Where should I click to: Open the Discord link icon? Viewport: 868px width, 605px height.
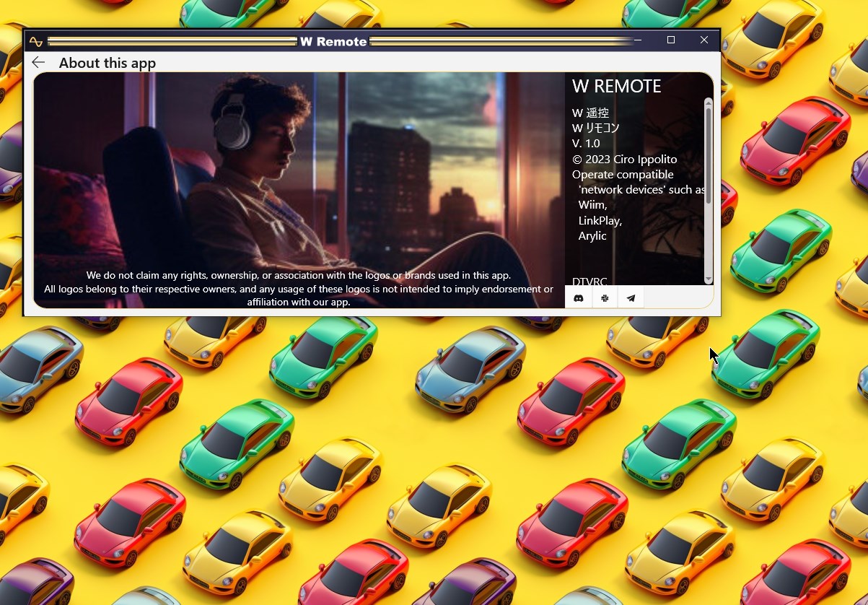tap(578, 297)
